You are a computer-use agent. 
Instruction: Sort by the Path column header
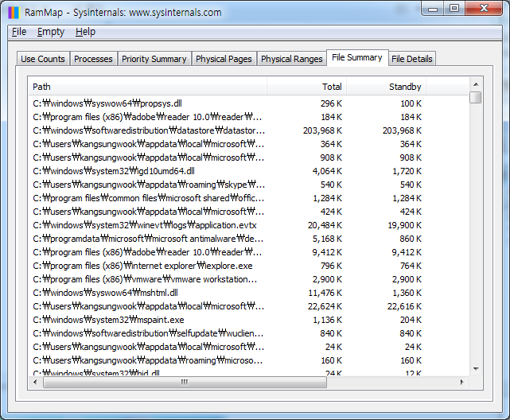[148, 87]
